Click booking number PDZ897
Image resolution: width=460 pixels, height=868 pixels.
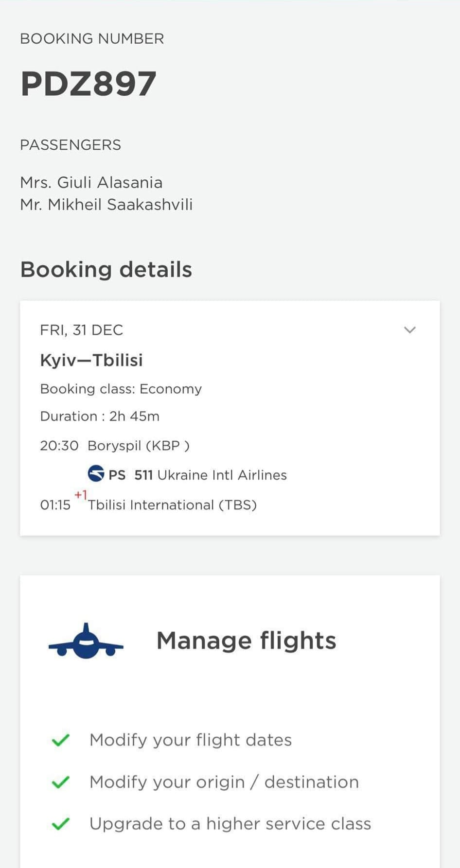[x=88, y=84]
